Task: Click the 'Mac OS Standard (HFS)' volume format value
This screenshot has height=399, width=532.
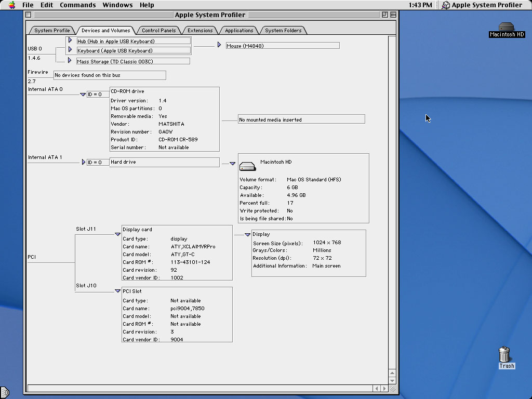Action: [x=314, y=179]
